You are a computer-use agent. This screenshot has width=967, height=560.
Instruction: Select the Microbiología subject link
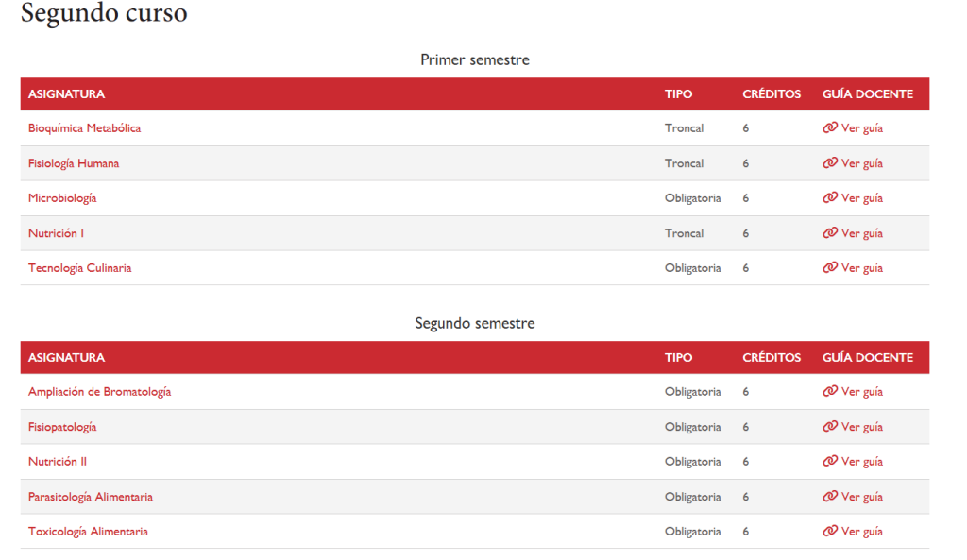(x=62, y=198)
